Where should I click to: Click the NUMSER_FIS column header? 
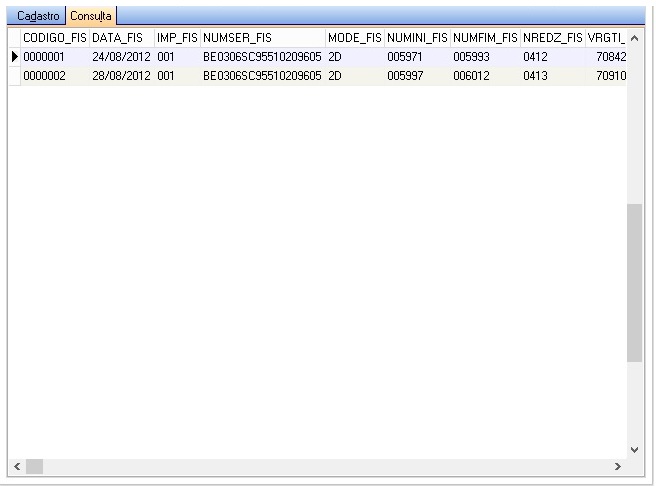click(261, 38)
